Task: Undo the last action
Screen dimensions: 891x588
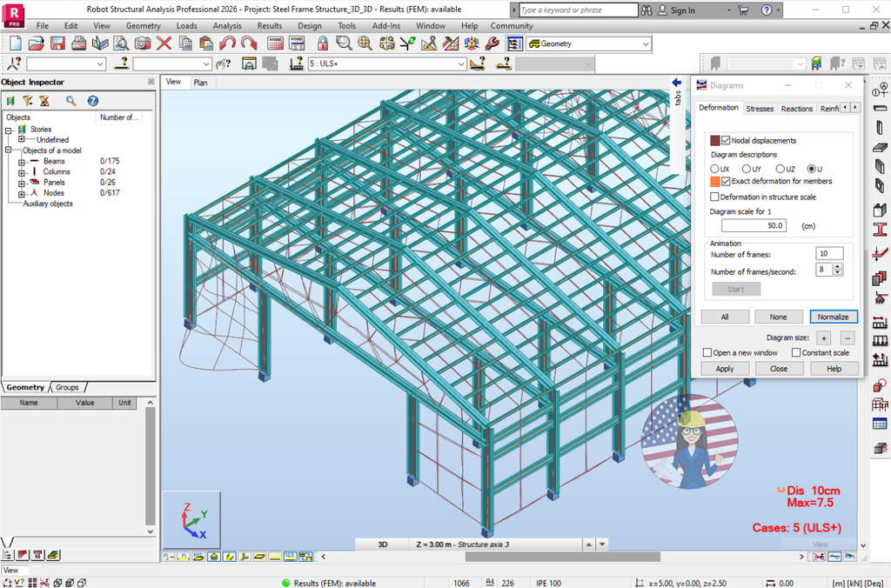Action: [x=226, y=43]
